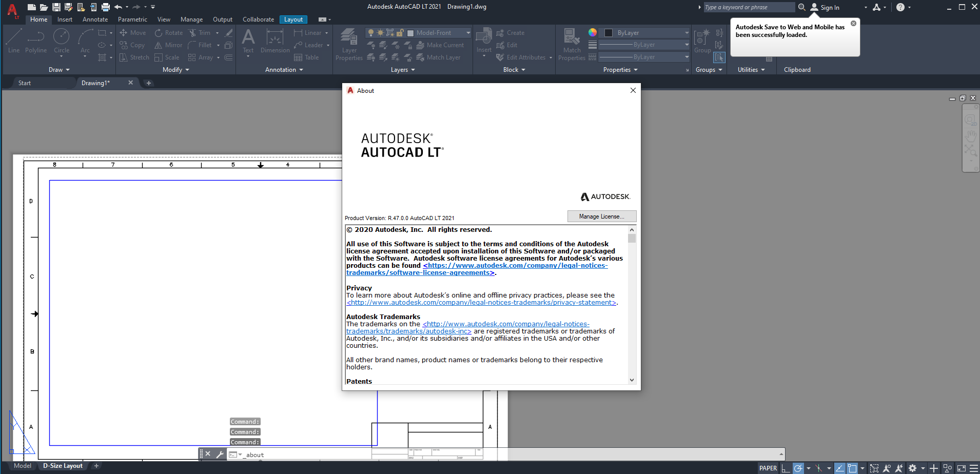
Task: Select the Polyline tool
Action: point(36,41)
